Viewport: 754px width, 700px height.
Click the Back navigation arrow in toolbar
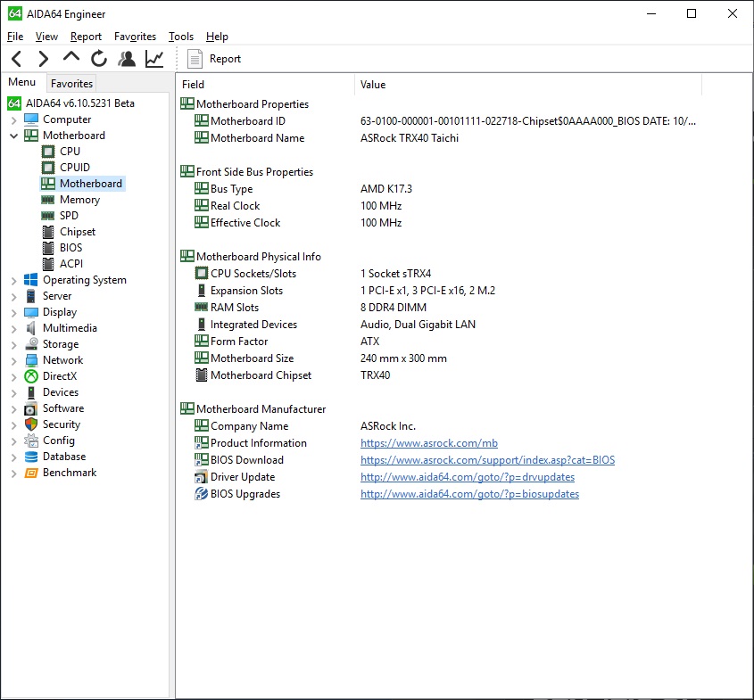coord(17,59)
